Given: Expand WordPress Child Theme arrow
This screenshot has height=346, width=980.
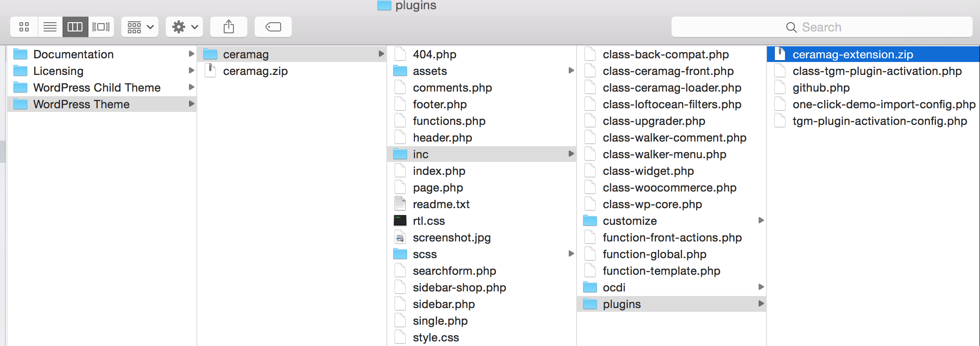Looking at the screenshot, I should click(x=191, y=87).
